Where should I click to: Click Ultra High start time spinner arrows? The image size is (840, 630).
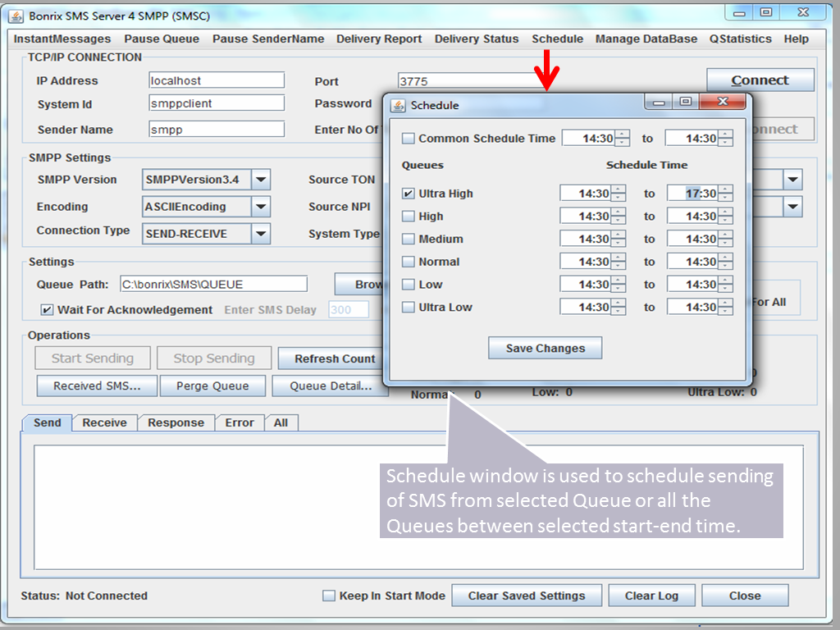(x=619, y=194)
